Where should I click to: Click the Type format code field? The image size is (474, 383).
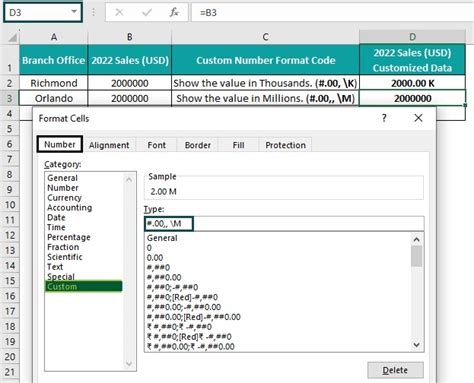pos(284,223)
